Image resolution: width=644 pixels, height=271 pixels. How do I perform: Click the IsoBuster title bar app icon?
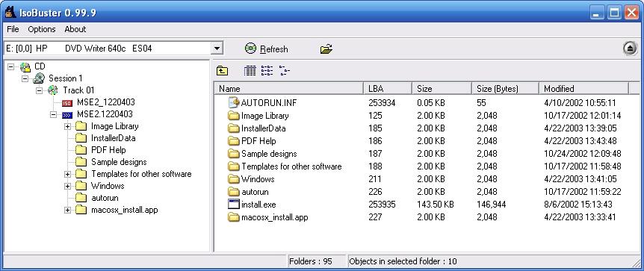click(10, 12)
